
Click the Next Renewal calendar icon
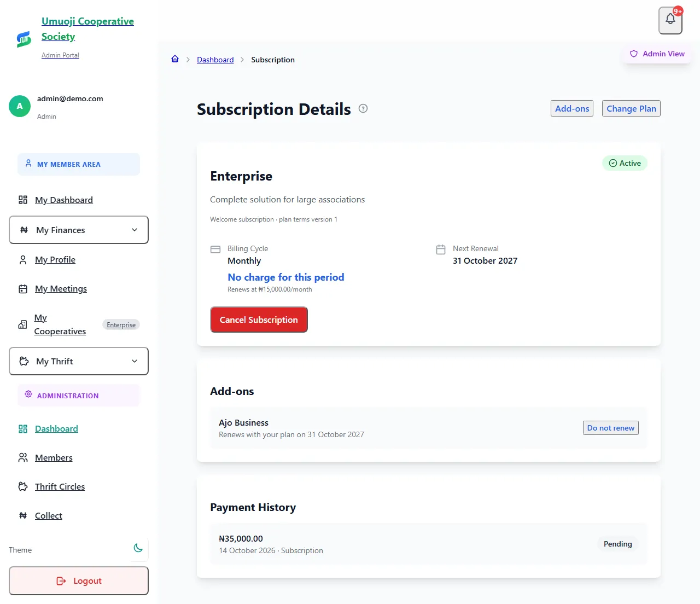click(441, 249)
